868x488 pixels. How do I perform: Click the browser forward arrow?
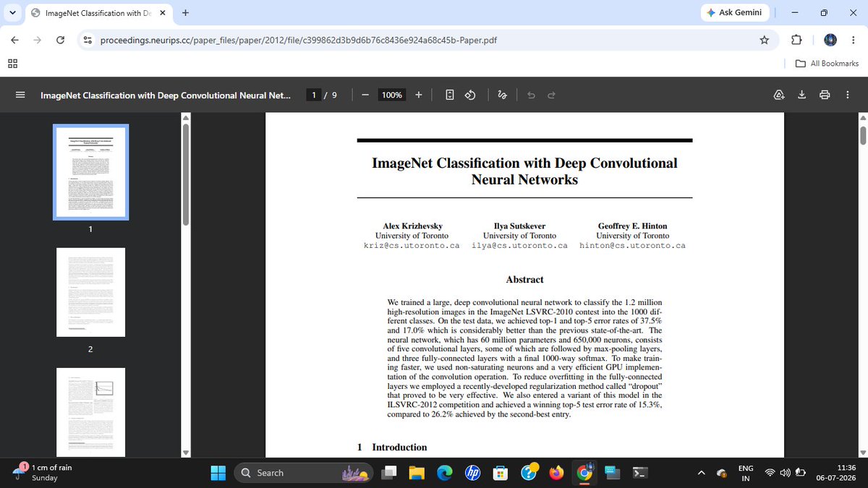click(38, 40)
